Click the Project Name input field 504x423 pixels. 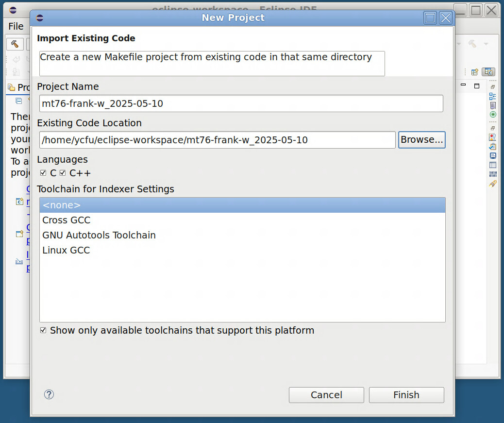(241, 103)
